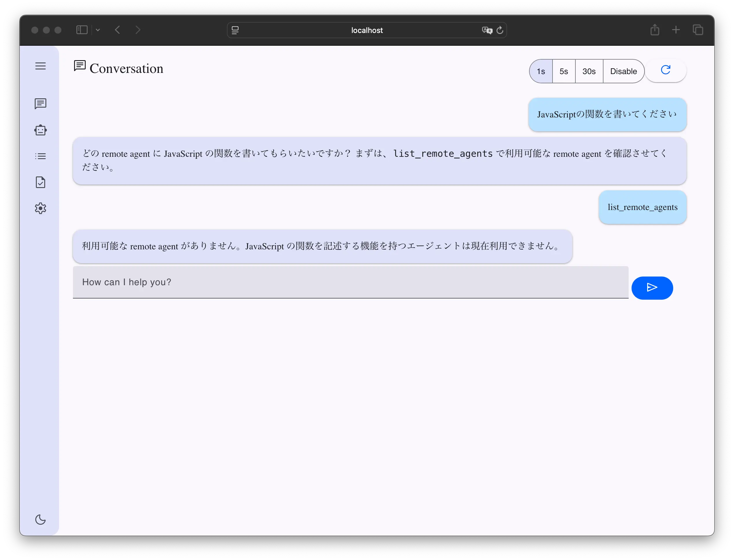Click the page translate icon

click(487, 30)
